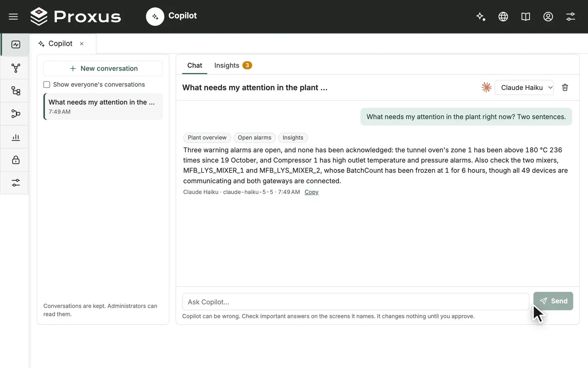Start a New conversation
Image resolution: width=588 pixels, height=368 pixels.
point(103,68)
